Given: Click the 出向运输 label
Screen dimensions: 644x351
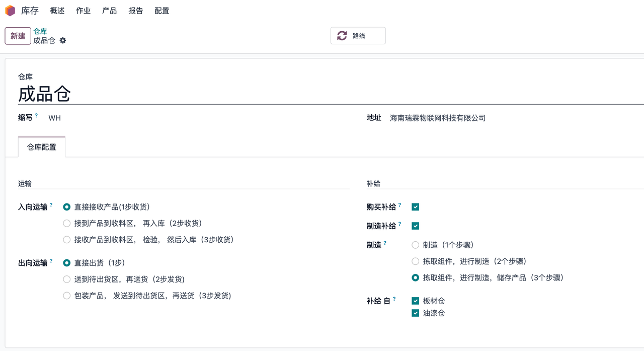Looking at the screenshot, I should click(33, 263).
